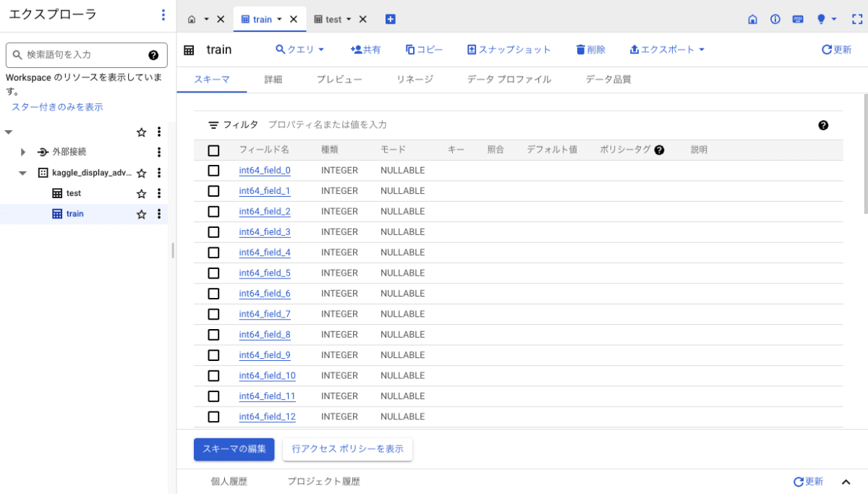This screenshot has width=868, height=494.
Task: Star the kaggle_display_adv dataset
Action: tap(142, 174)
